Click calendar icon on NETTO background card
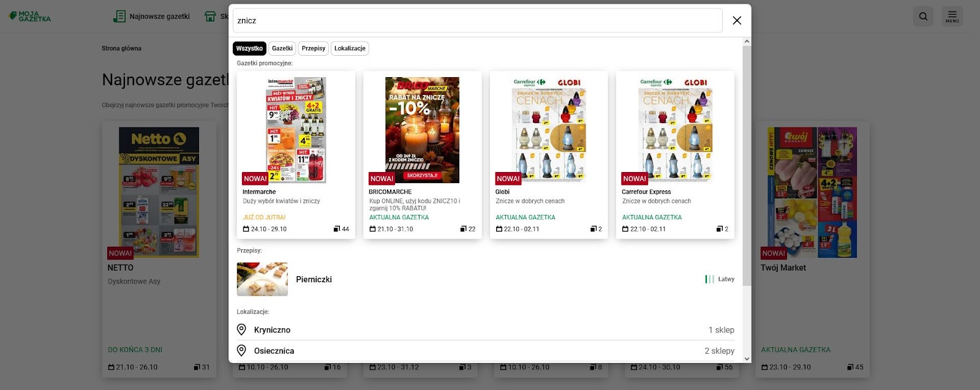The image size is (980, 390). (111, 367)
